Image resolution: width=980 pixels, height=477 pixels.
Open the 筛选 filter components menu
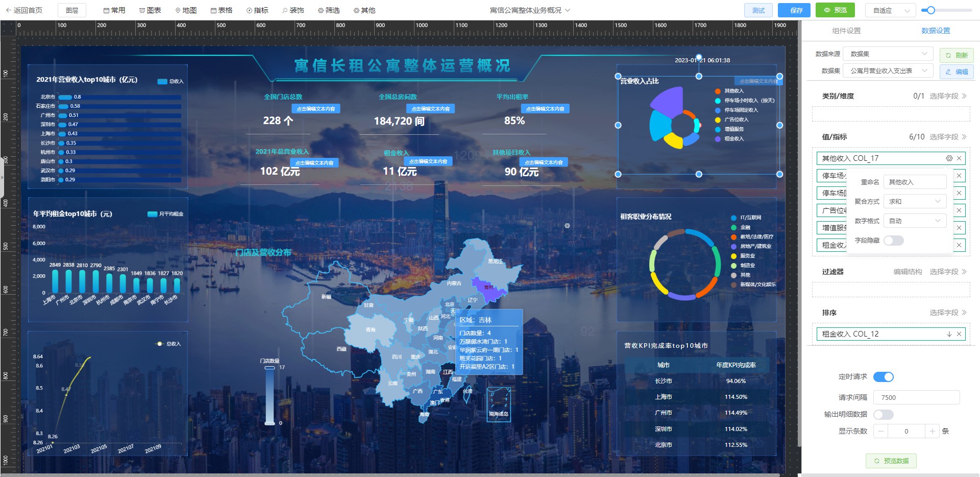(x=329, y=10)
